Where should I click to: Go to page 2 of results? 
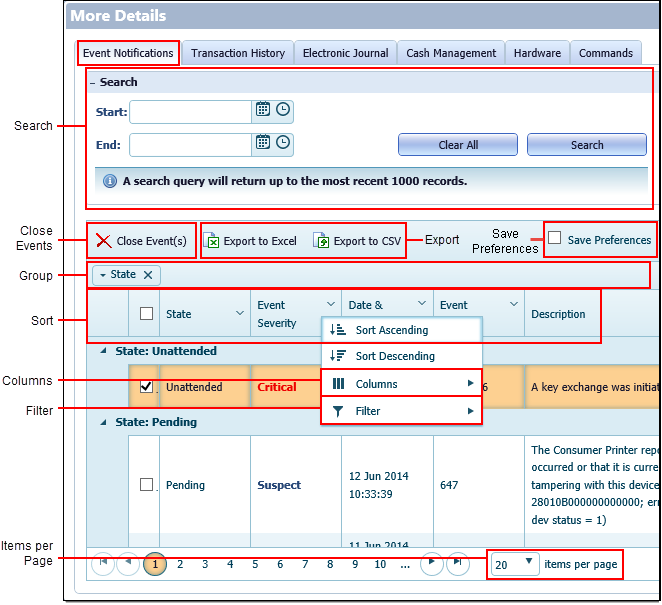[180, 564]
